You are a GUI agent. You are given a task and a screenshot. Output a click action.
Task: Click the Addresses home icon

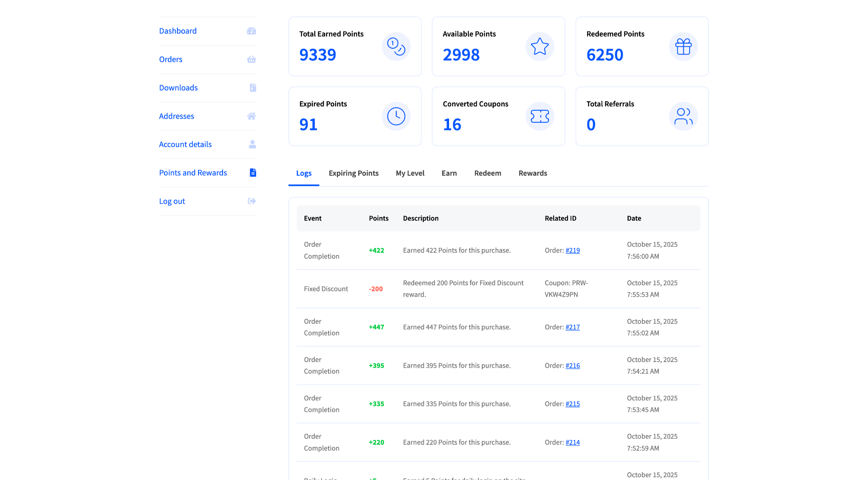pyautogui.click(x=251, y=116)
